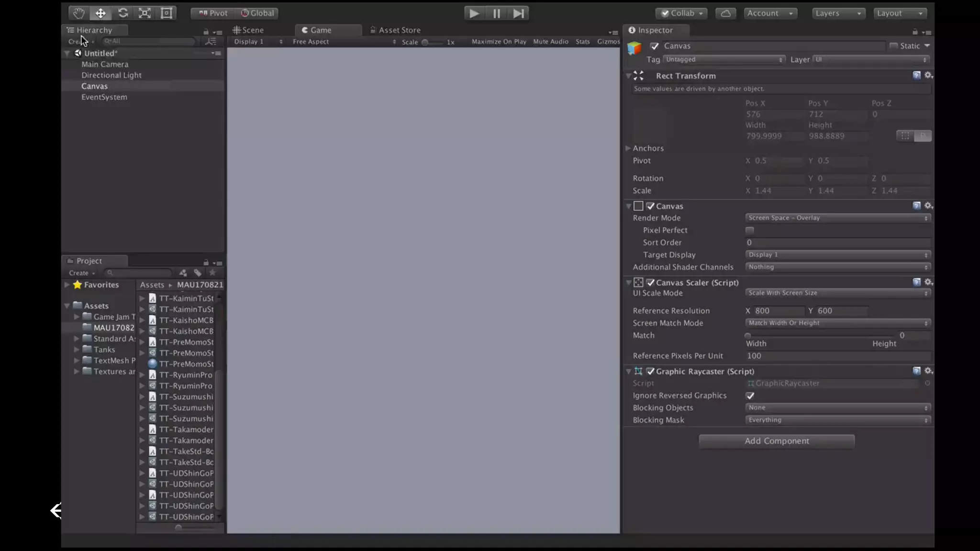980x551 pixels.
Task: Toggle the Pixel Perfect checkbox
Action: (749, 230)
